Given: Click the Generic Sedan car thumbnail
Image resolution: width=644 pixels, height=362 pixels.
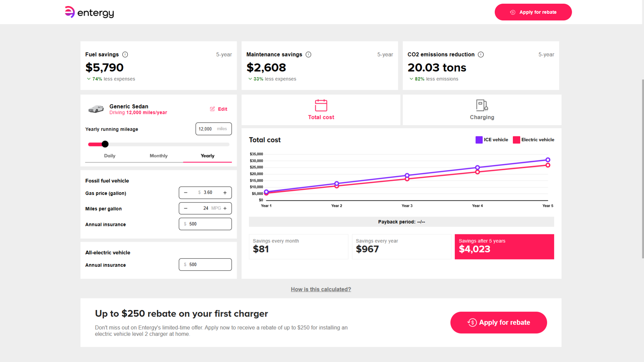Looking at the screenshot, I should pos(96,109).
